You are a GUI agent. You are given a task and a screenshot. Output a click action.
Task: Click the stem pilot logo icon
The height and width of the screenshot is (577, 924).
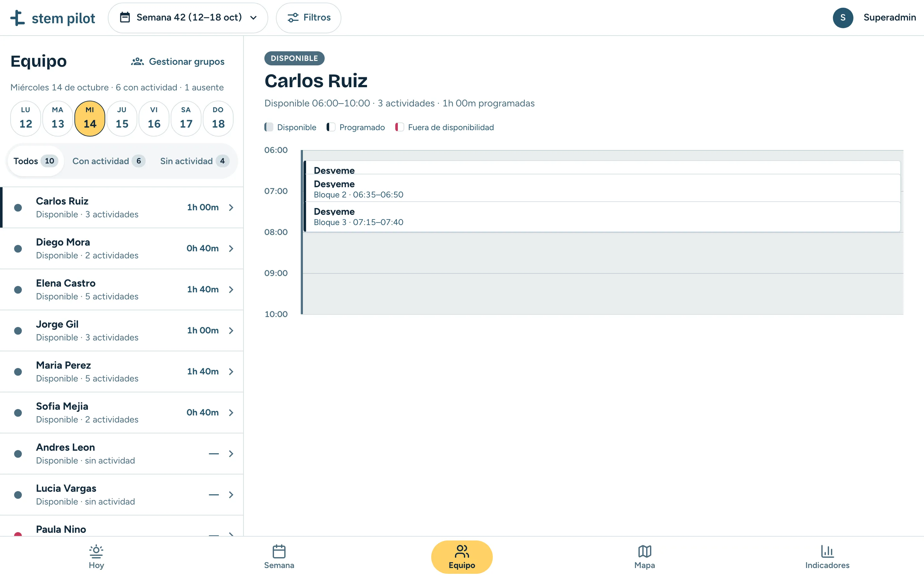(18, 18)
